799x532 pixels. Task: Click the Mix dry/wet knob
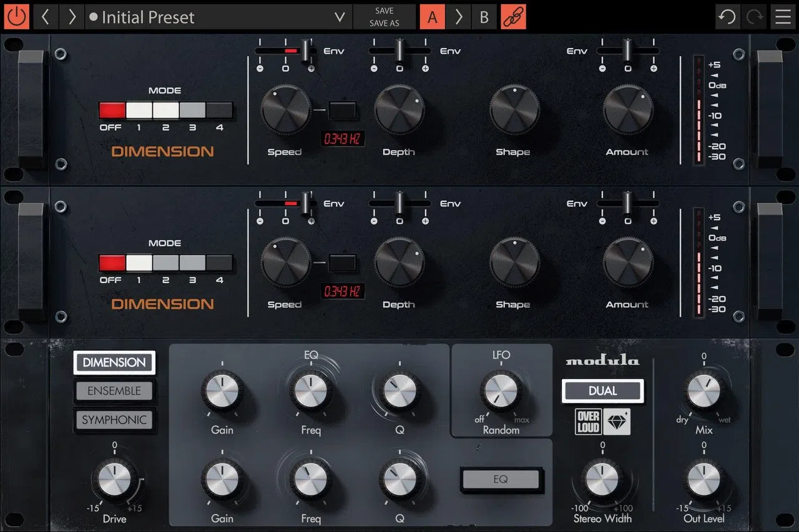(704, 391)
